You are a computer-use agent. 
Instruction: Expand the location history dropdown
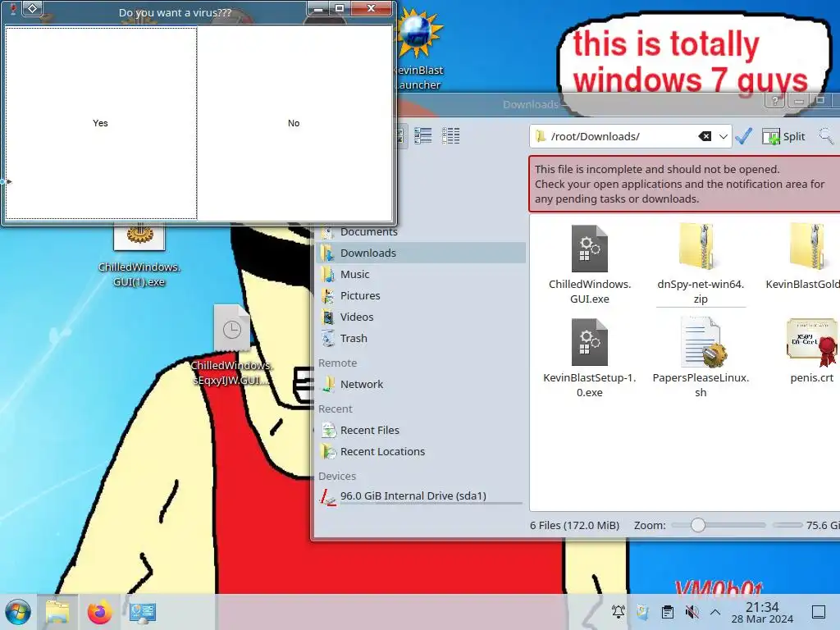[723, 137]
